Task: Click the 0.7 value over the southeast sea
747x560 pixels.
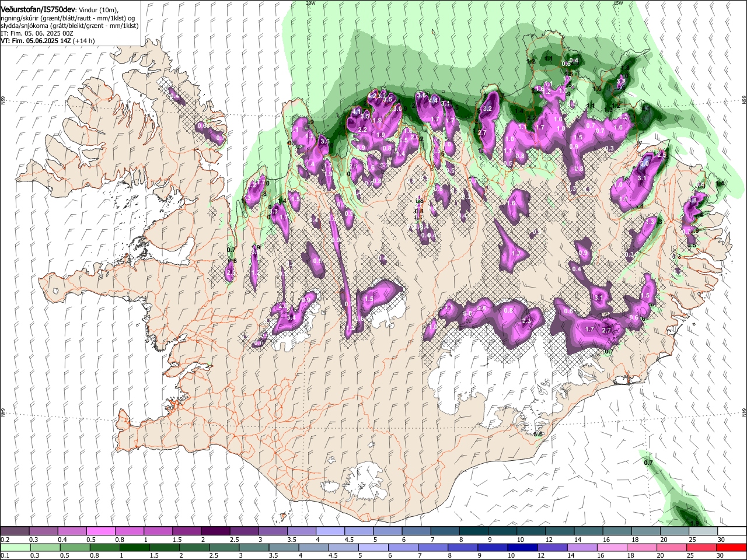Action: (x=648, y=463)
